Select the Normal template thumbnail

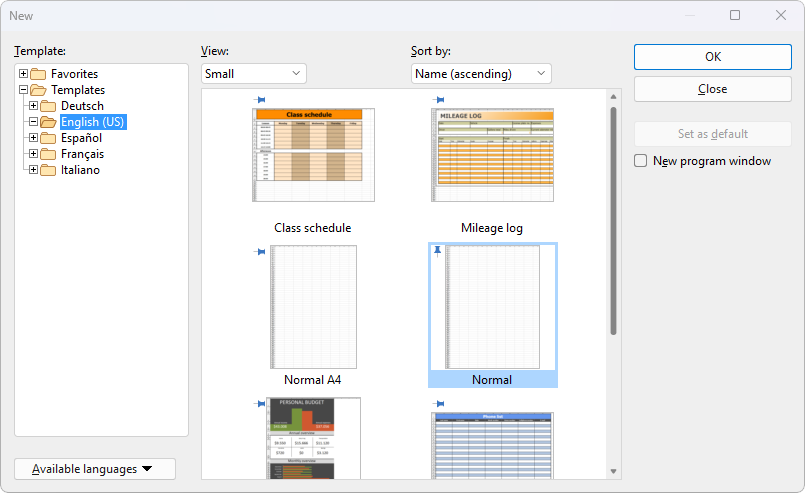[492, 307]
